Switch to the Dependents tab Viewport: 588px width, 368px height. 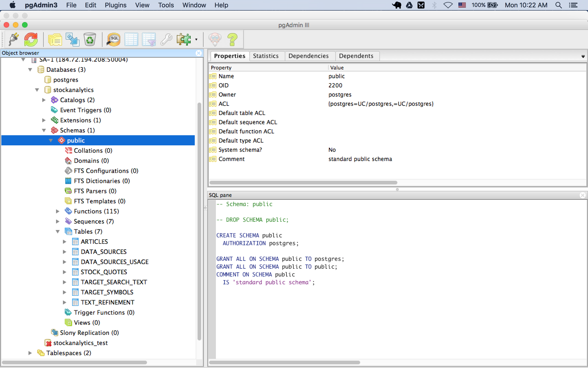pyautogui.click(x=356, y=56)
